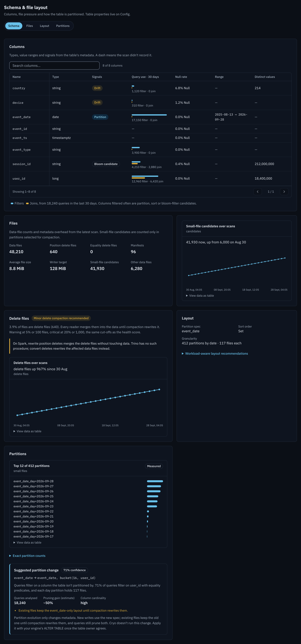Click the bar for event_date_day=2026-09-28

pyautogui.click(x=155, y=481)
